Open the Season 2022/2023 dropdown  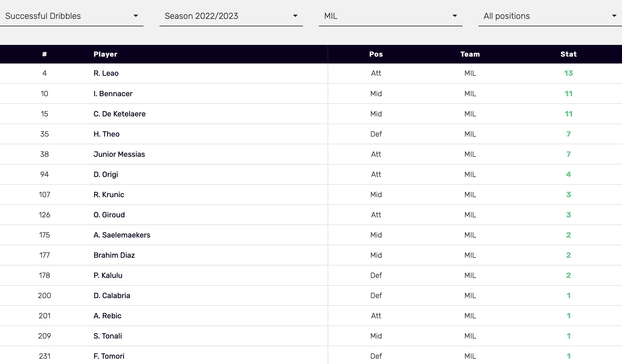pos(231,16)
